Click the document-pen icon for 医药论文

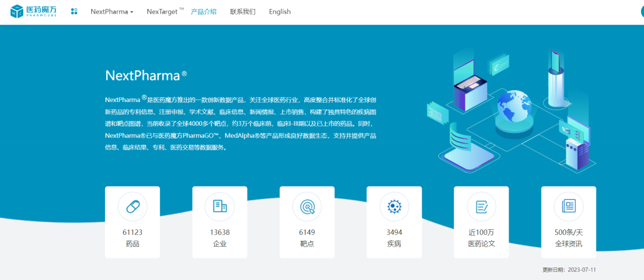click(481, 207)
